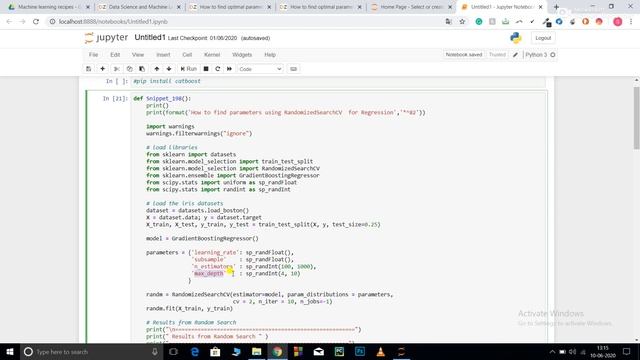Viewport: 640px width, 360px height.
Task: Paste cells below icon in the toolbar
Action: pos(142,69)
